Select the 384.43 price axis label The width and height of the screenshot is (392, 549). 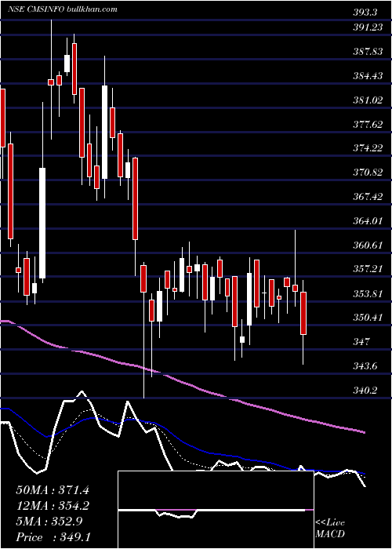click(368, 75)
